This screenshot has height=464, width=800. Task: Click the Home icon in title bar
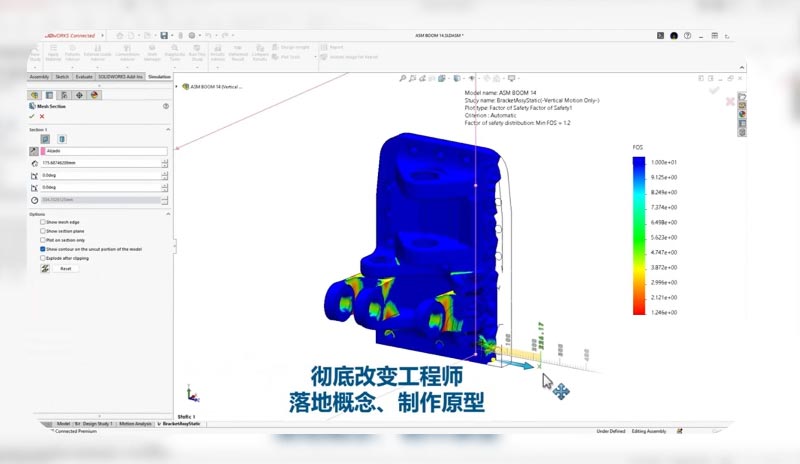(120, 35)
